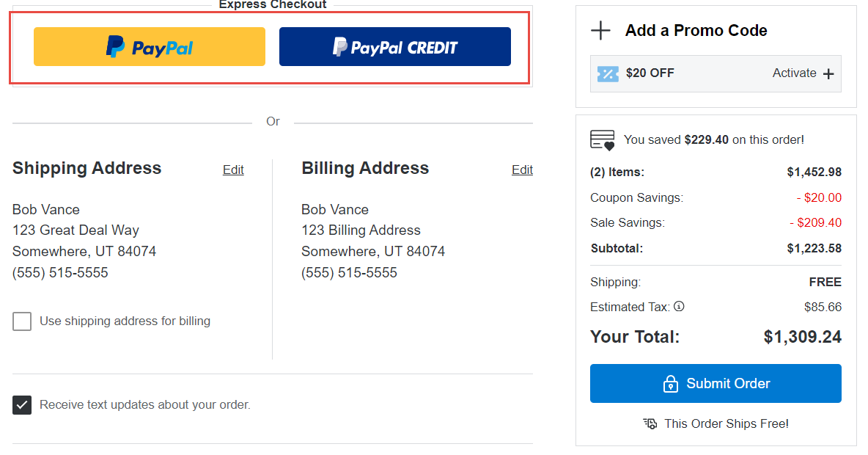Disable Receive text updates about your order

22,404
